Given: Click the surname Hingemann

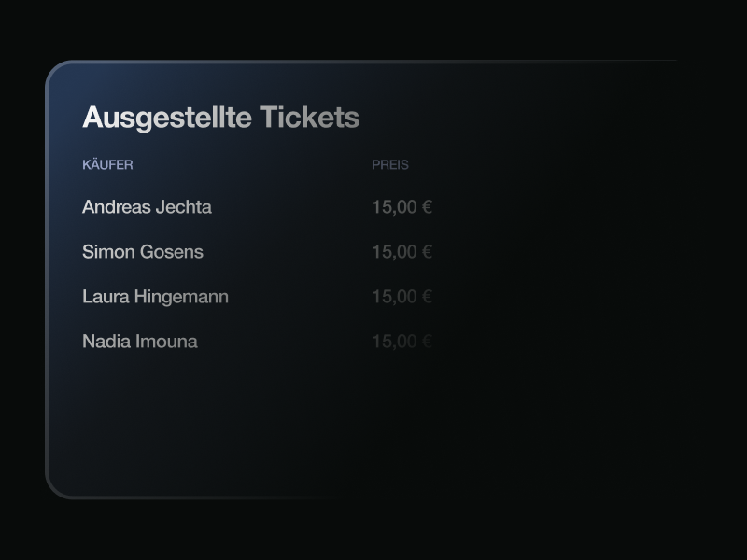Looking at the screenshot, I should (181, 297).
